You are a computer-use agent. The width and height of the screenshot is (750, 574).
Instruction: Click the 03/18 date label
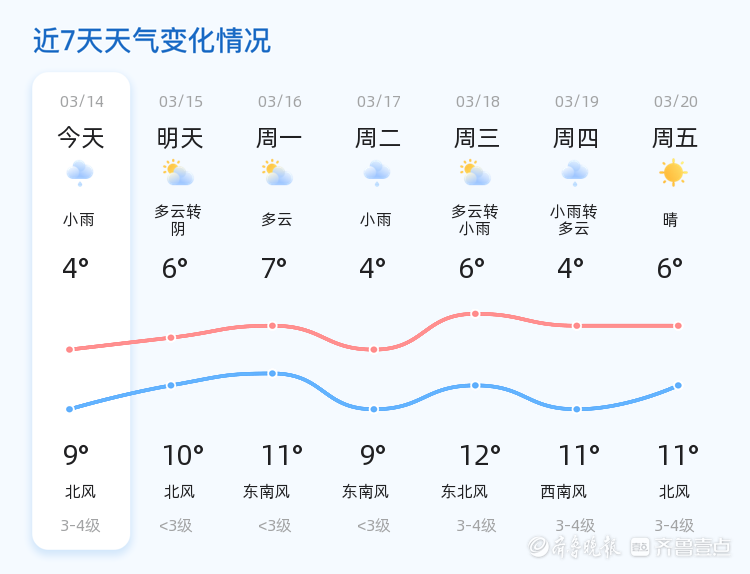477,102
